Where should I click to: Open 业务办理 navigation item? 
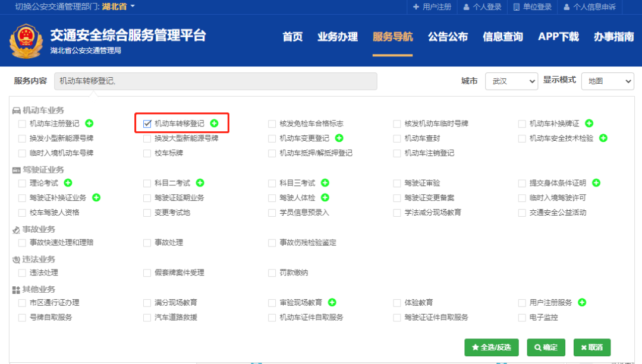(338, 37)
